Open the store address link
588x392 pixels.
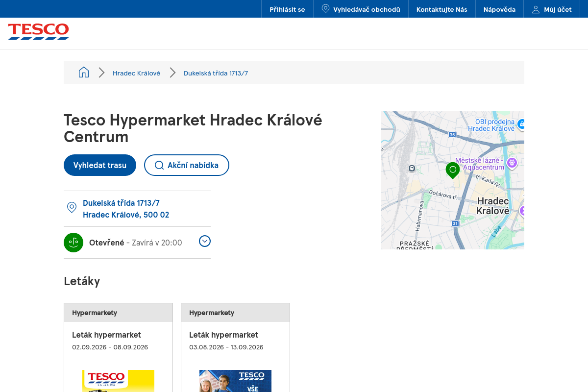pos(126,209)
